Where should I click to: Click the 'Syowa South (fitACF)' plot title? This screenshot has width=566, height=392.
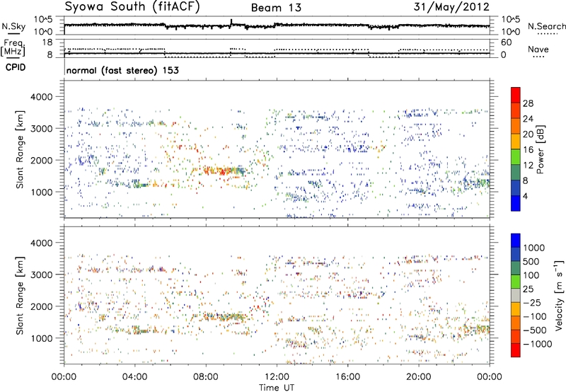tap(132, 6)
